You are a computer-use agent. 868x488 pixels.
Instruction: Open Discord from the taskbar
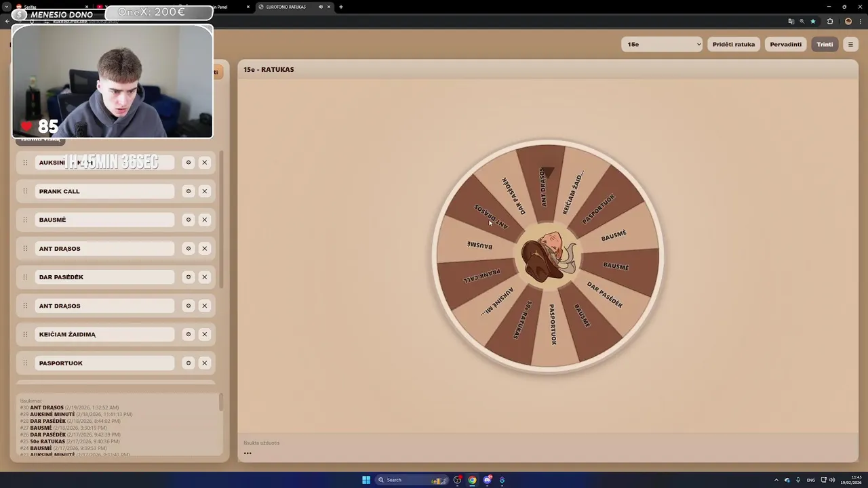pyautogui.click(x=487, y=480)
